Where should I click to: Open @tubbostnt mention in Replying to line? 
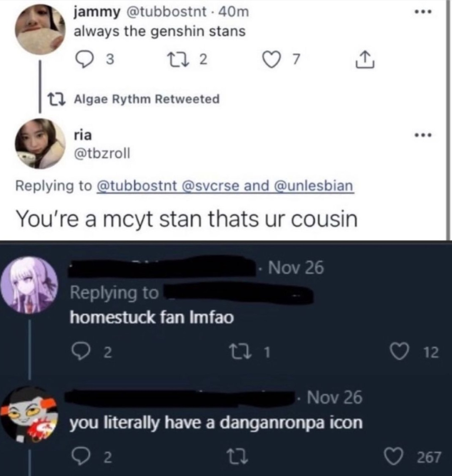(136, 186)
